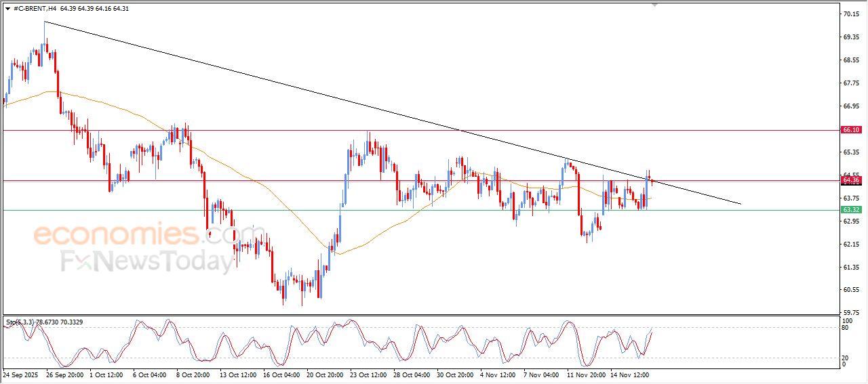This screenshot has height=384, width=868.
Task: Click the 70.15 price axis label
Action: tap(850, 14)
